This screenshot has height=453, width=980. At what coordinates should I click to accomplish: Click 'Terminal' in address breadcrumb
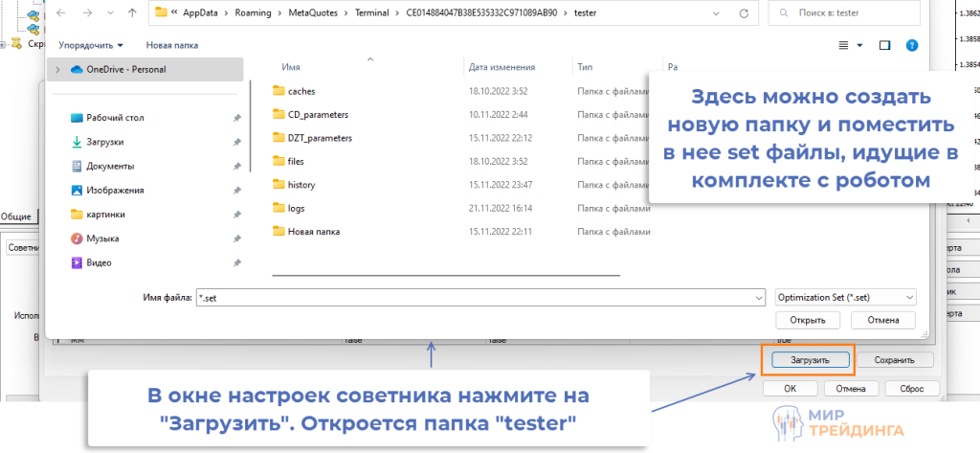[373, 12]
